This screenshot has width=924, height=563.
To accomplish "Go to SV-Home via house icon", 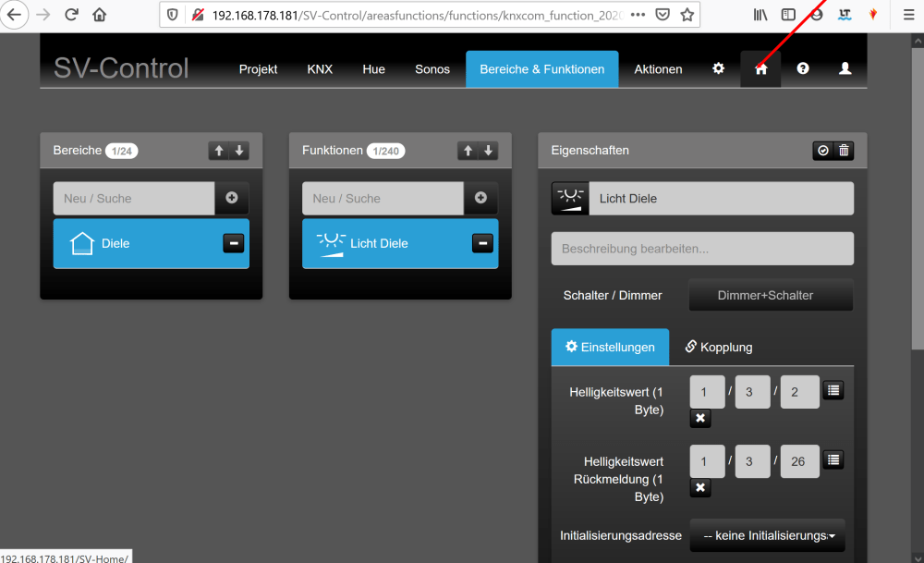I will (x=760, y=69).
